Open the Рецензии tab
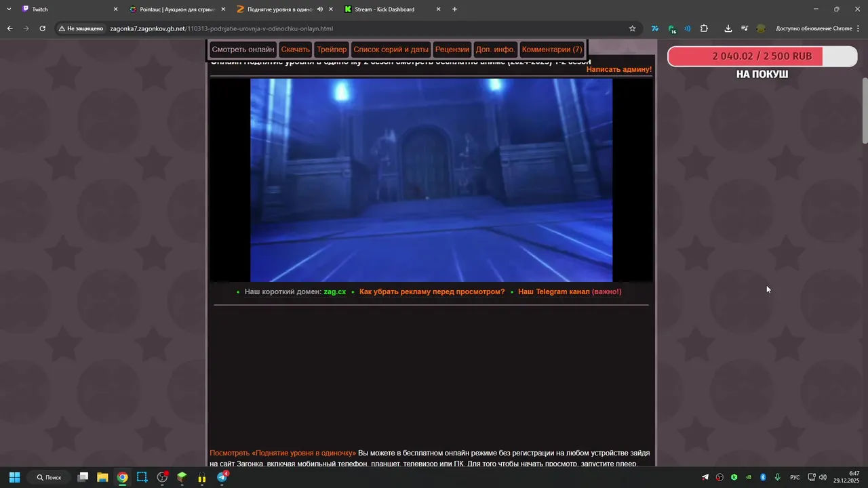 click(x=452, y=49)
